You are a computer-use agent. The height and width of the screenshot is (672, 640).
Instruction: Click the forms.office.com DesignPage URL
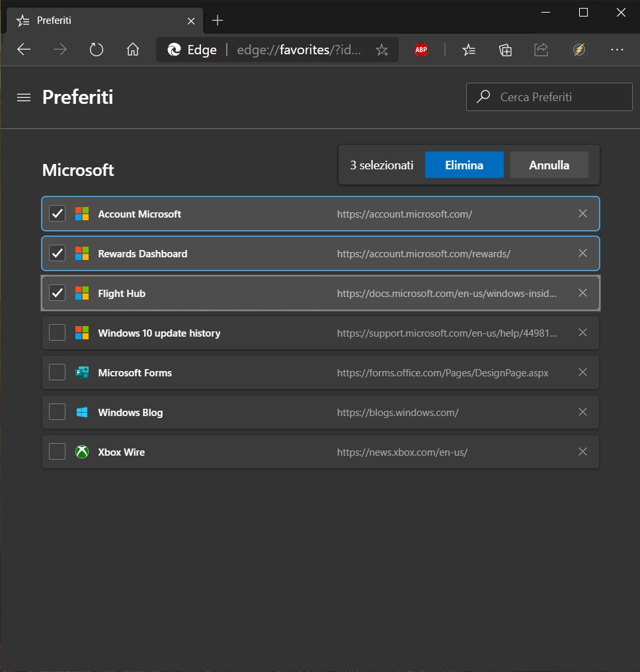pyautogui.click(x=442, y=373)
